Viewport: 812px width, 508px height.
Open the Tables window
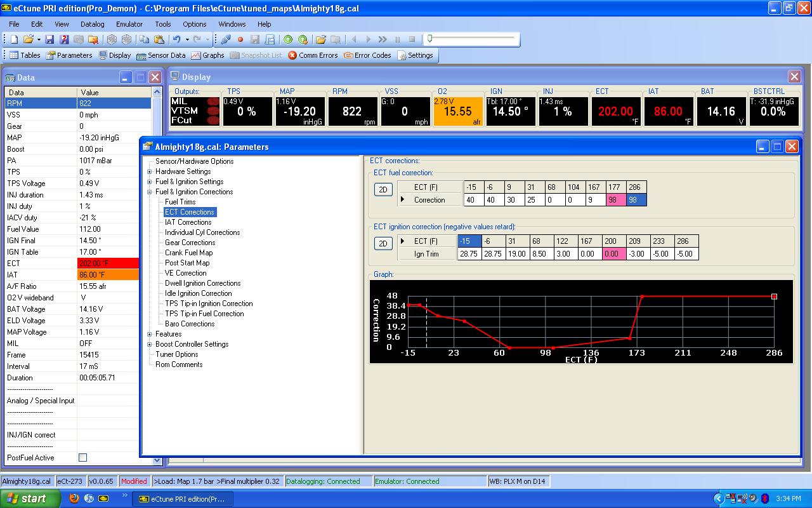click(x=25, y=55)
